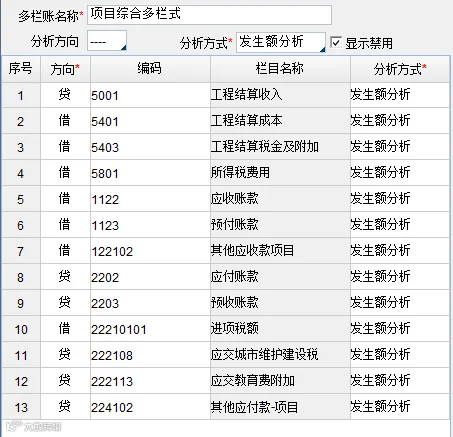
Task: Select the 5001 code cell
Action: [x=150, y=95]
